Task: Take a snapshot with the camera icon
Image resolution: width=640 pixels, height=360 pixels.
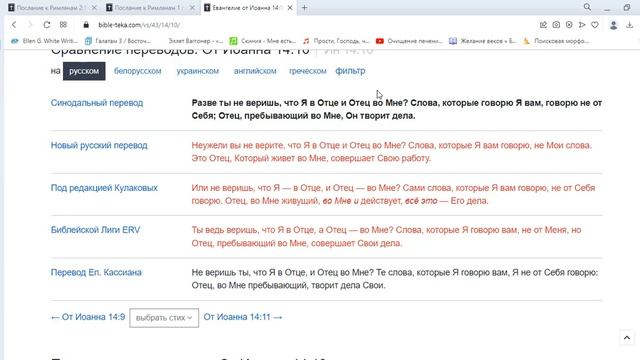Action: 556,25
